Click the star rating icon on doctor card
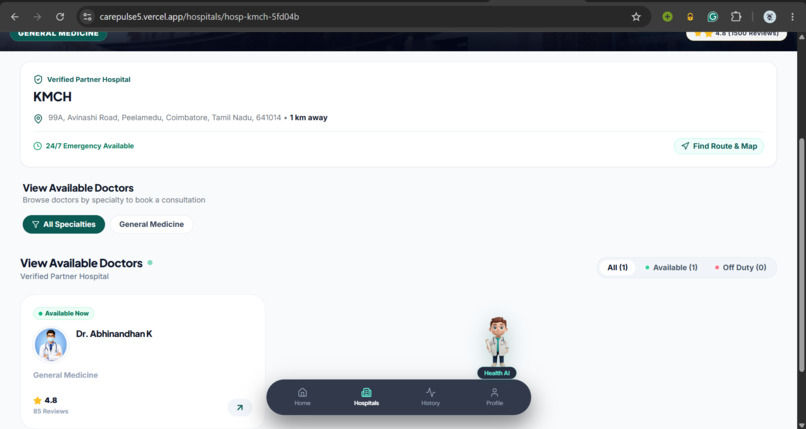The width and height of the screenshot is (806, 429). [38, 401]
